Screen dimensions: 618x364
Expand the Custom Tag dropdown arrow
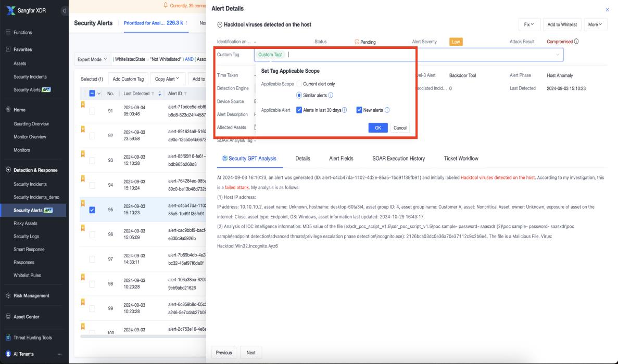557,55
